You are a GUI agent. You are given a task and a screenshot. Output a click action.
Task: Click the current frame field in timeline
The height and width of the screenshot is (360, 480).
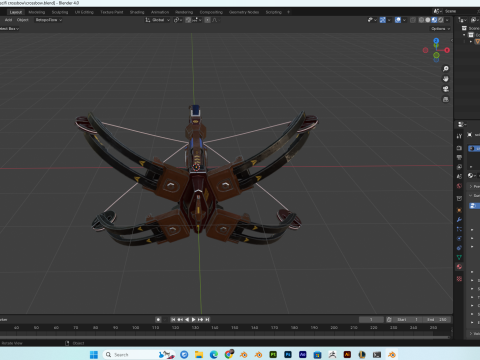pos(371,320)
